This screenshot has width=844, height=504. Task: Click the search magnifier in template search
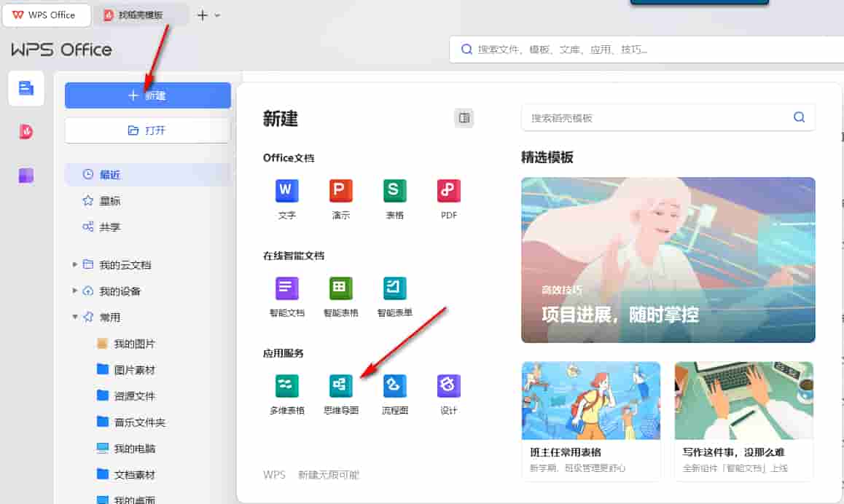799,117
